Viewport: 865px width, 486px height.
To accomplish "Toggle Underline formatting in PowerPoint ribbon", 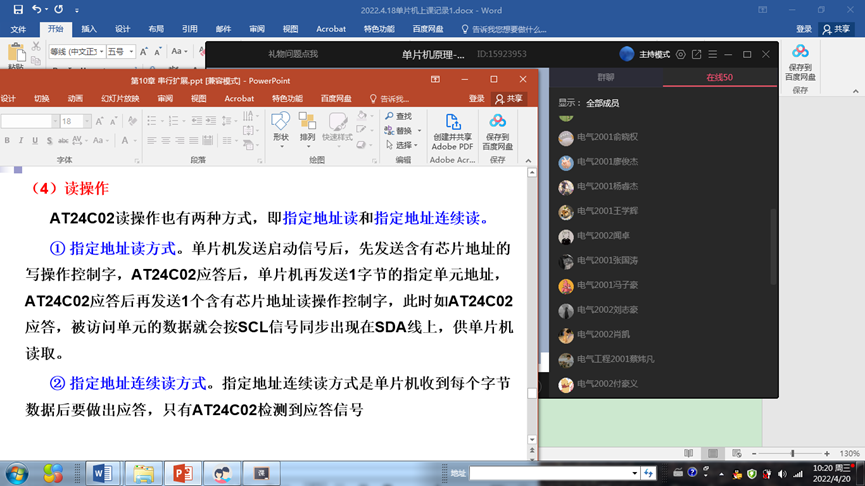I will pos(35,140).
